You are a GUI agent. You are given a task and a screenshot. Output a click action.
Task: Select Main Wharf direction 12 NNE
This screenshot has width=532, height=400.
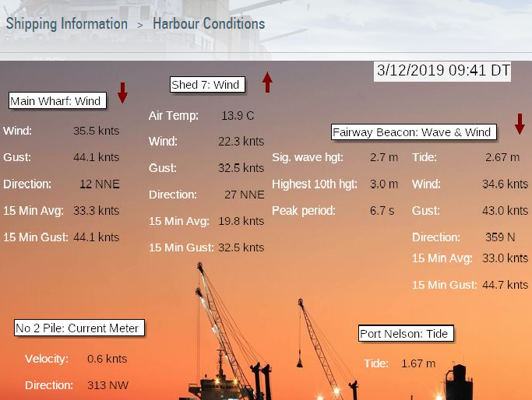pos(100,184)
